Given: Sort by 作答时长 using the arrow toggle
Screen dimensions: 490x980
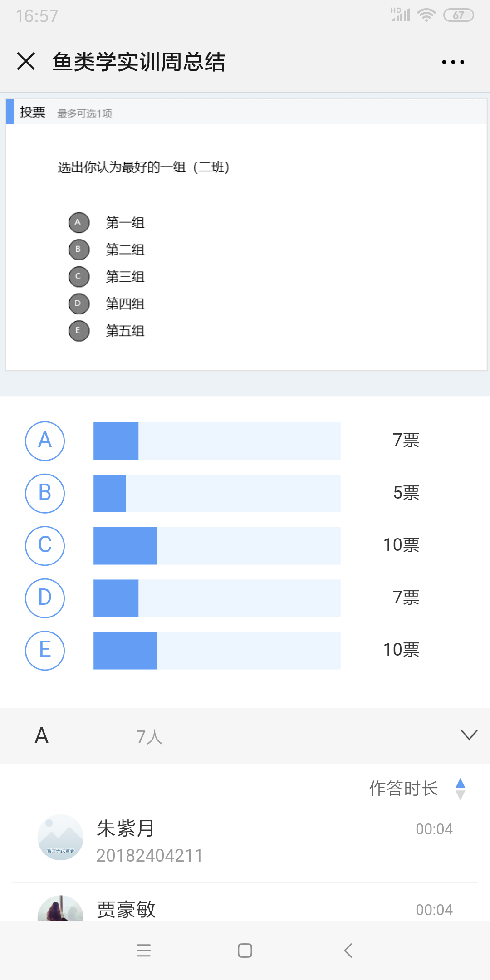Looking at the screenshot, I should coord(461,789).
